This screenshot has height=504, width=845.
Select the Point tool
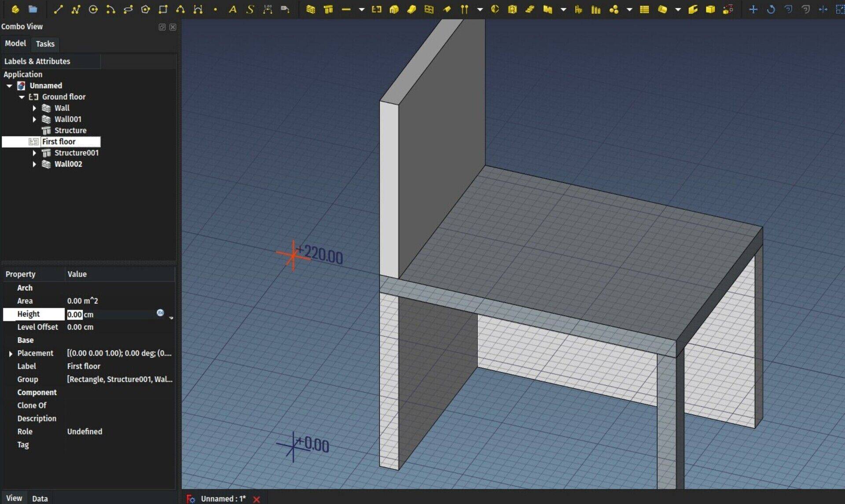pos(215,9)
